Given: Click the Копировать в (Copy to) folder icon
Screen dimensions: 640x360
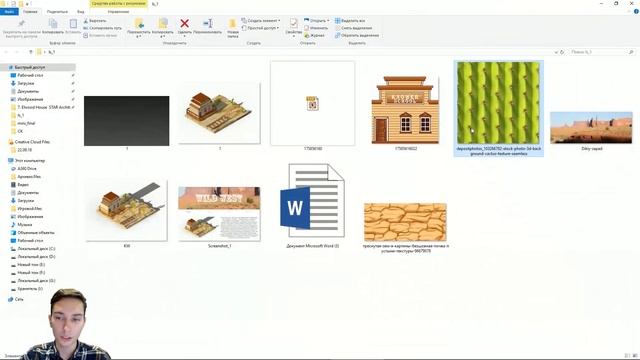Looking at the screenshot, I should point(163,24).
